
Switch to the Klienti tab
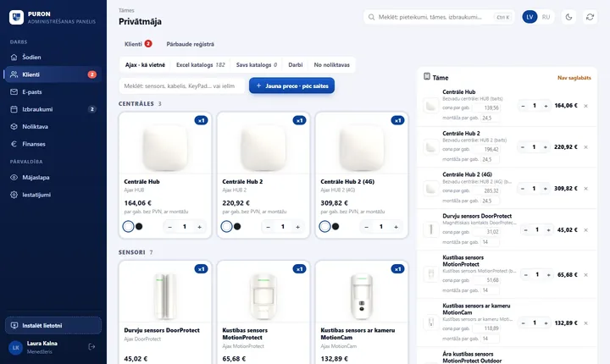pyautogui.click(x=138, y=44)
